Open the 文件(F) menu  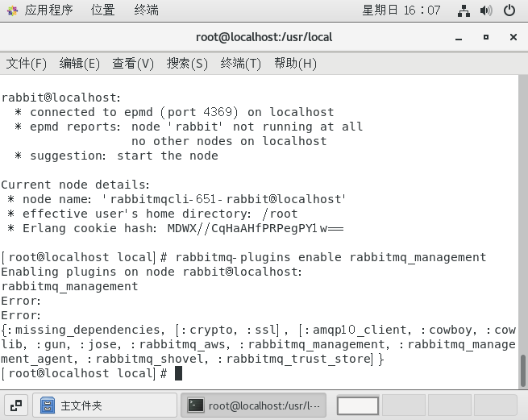tap(27, 64)
